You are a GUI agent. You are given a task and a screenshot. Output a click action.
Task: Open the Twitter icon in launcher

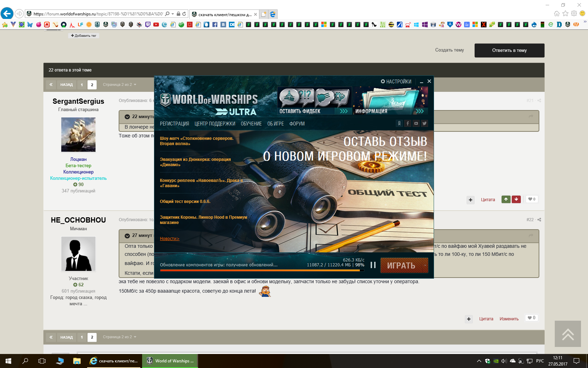pos(425,123)
